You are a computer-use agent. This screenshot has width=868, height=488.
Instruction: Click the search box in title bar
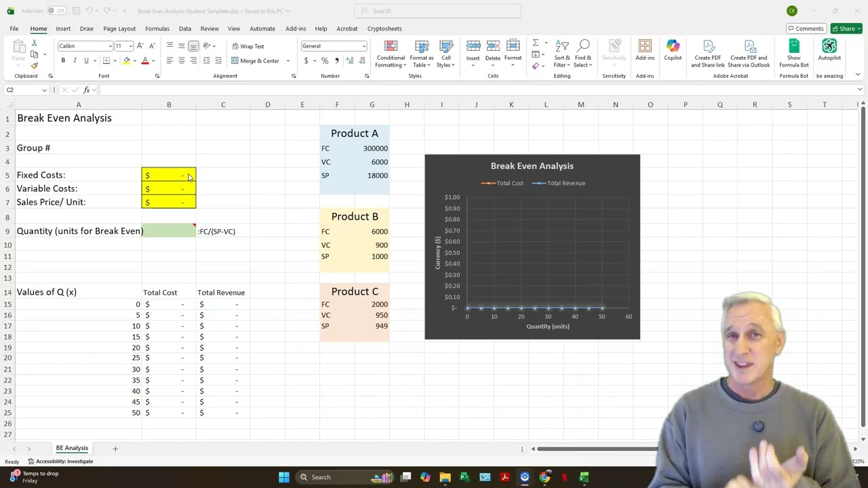point(437,11)
